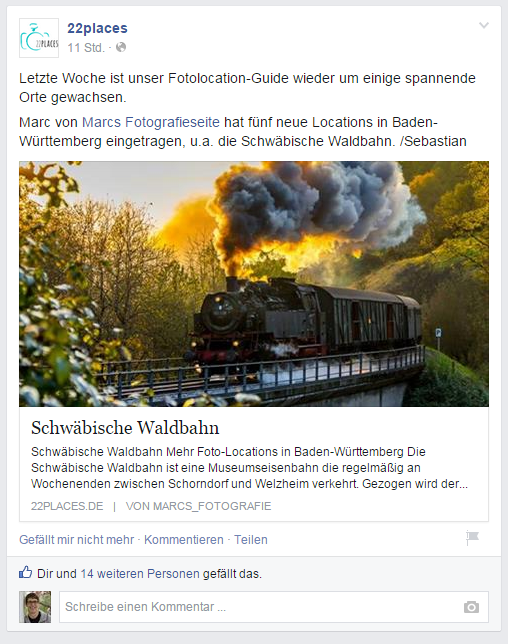Open the 22places page name link

(97, 28)
